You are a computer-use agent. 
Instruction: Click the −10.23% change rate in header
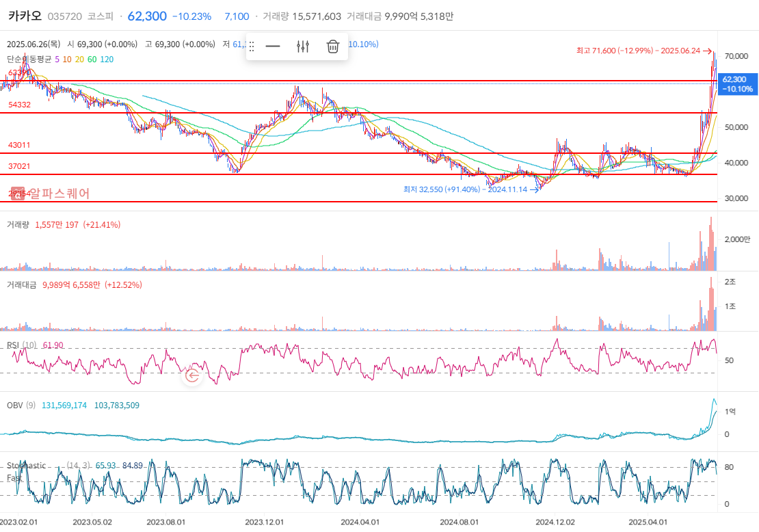click(191, 16)
